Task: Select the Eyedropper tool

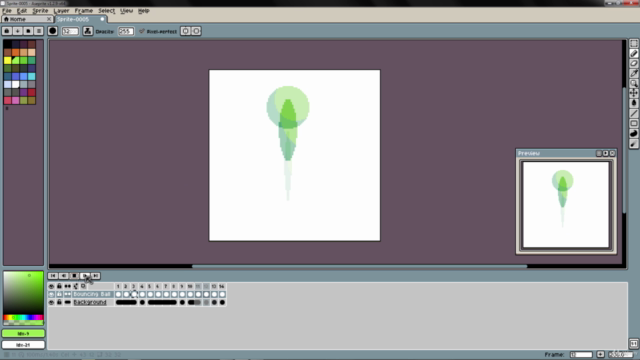Action: tap(633, 73)
